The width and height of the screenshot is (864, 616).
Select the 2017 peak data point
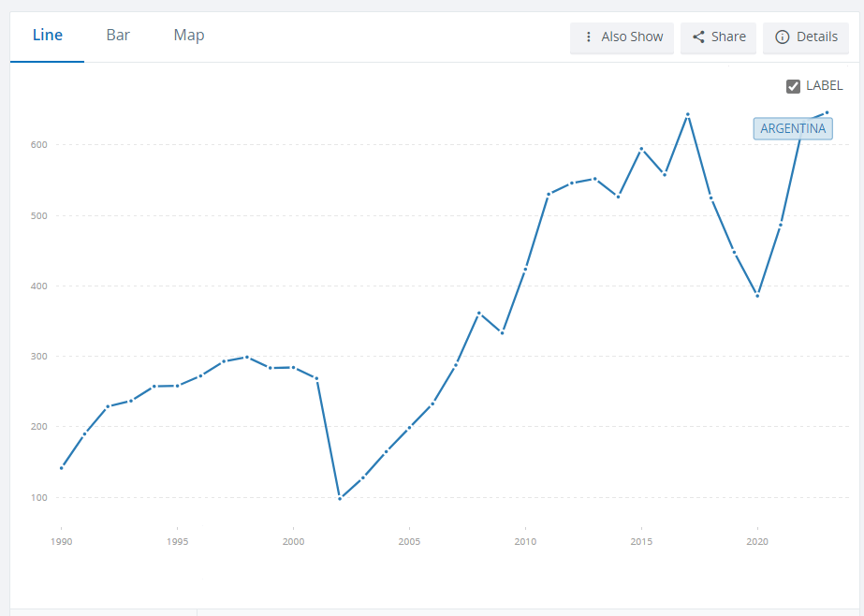click(688, 115)
